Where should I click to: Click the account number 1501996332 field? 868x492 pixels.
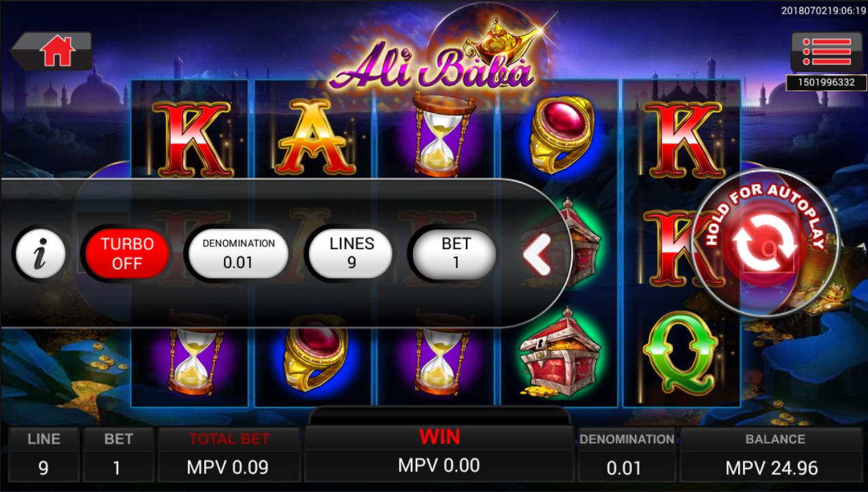(x=827, y=82)
